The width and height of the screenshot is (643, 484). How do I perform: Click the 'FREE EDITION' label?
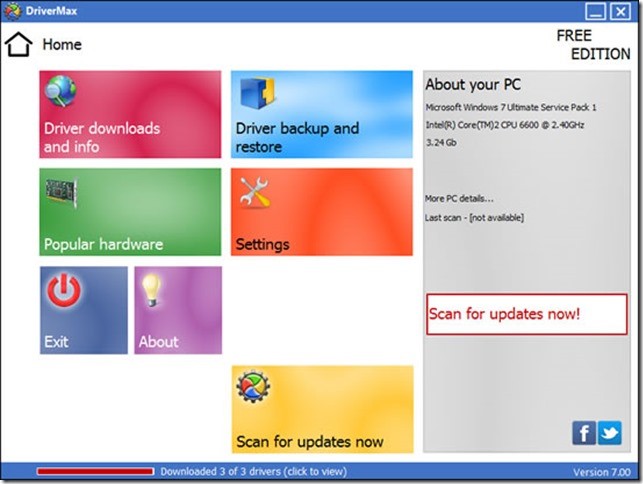tap(593, 45)
